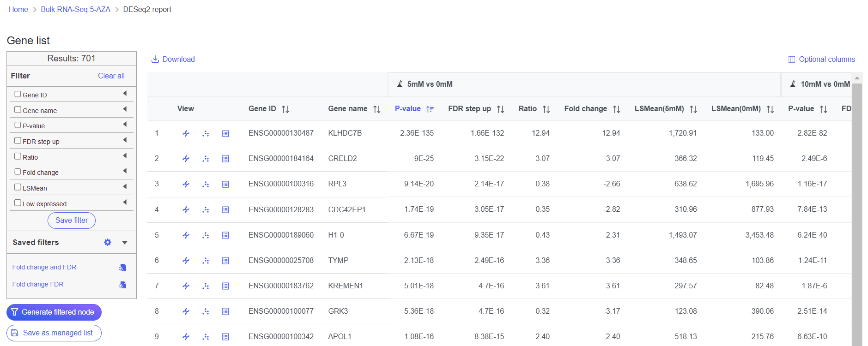This screenshot has width=868, height=346.
Task: Check the FDR step up filter checkbox
Action: tap(18, 141)
